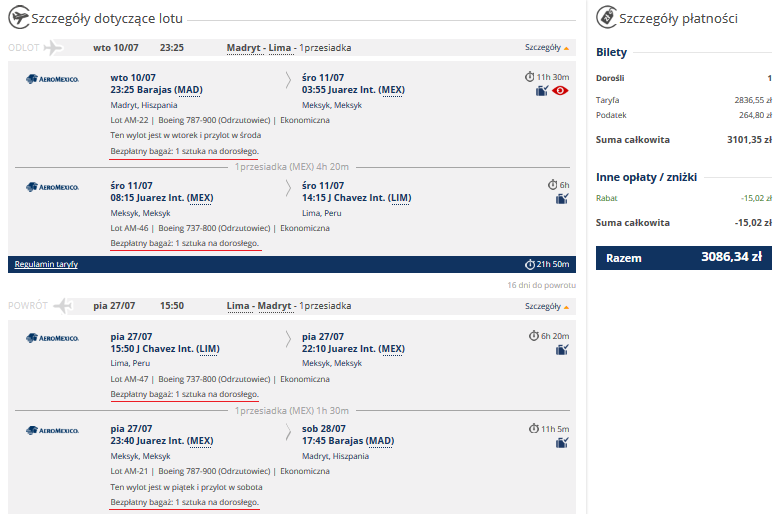Click the baggage icon for flight AM-47
781x514 pixels.
(562, 350)
